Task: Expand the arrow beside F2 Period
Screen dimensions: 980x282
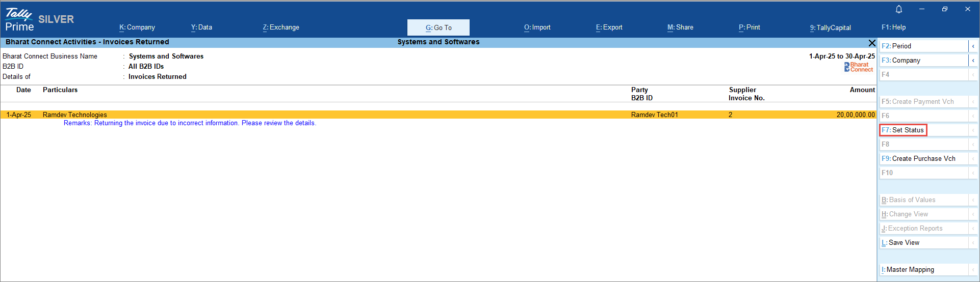Action: (x=973, y=46)
